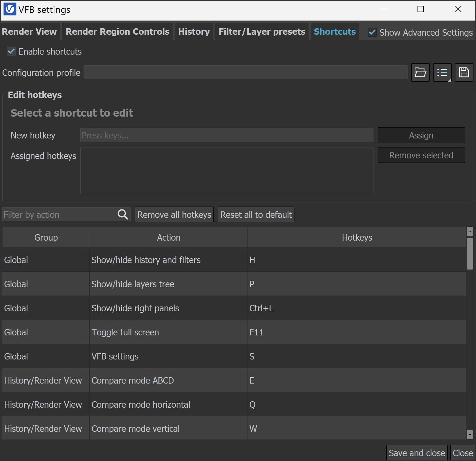Open the profile presets list icon
476x461 pixels.
pos(442,72)
